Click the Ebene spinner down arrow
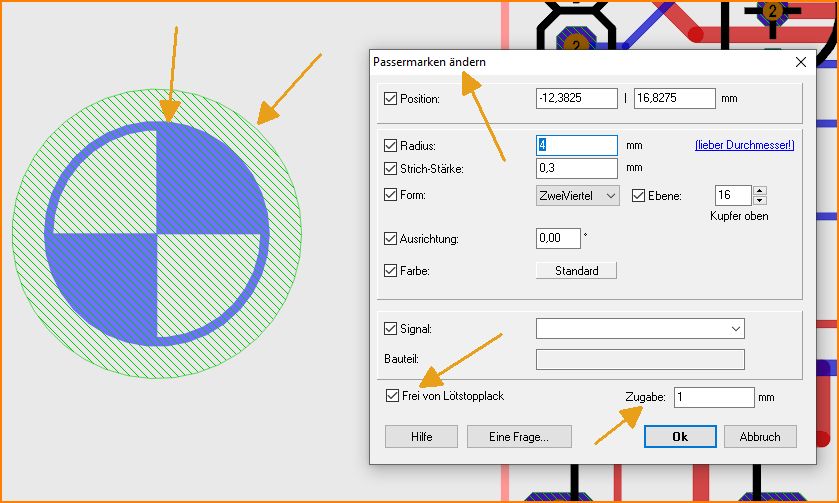The image size is (839, 503). click(759, 201)
